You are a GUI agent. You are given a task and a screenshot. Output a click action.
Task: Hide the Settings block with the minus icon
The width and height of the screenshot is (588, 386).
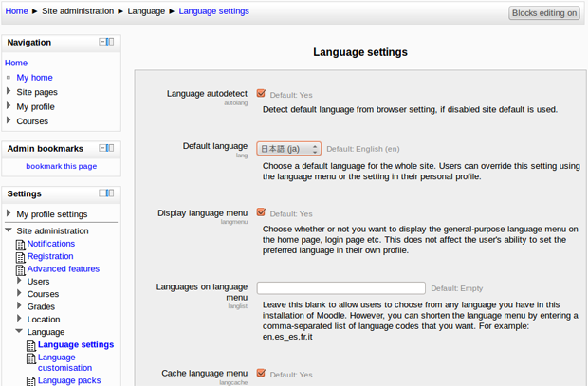102,193
